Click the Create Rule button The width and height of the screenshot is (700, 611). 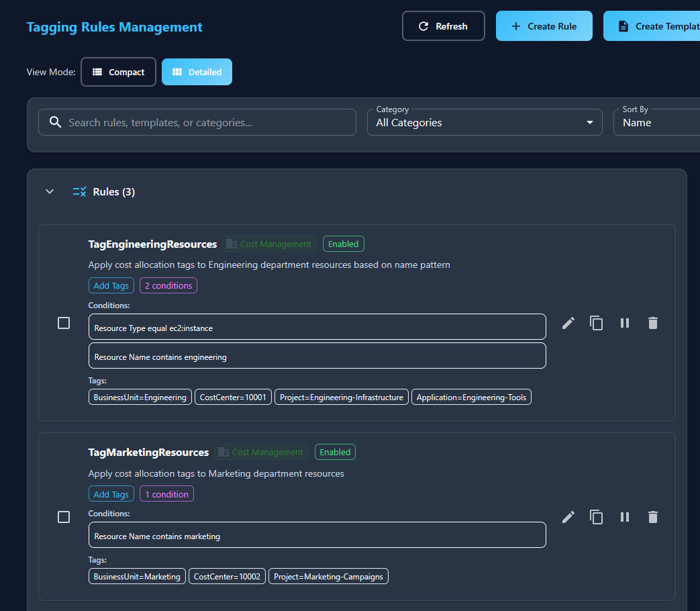tap(544, 26)
